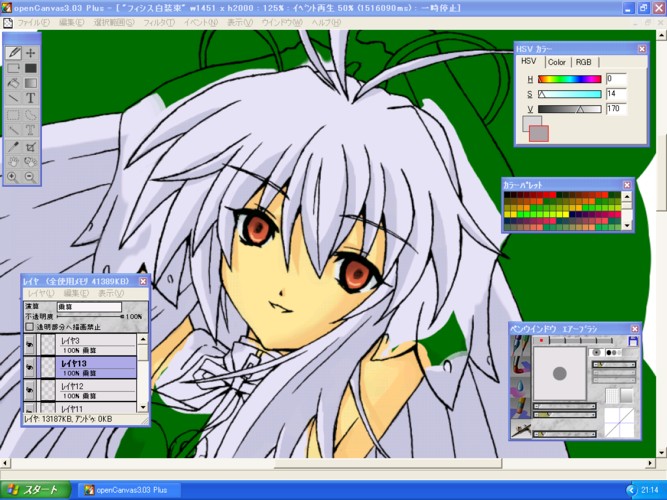Screen dimensions: 667x500
Task: Click the bottom slider in pen window
Action: click(x=564, y=434)
